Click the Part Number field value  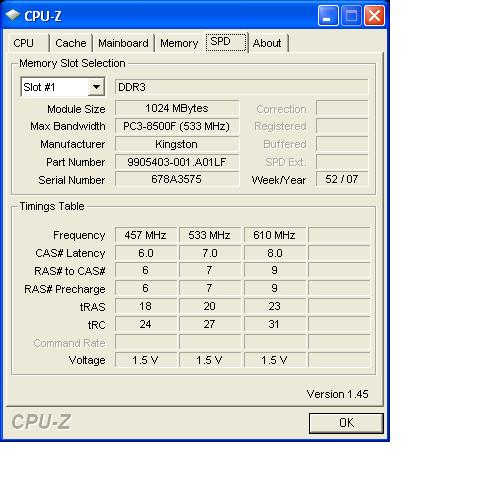point(177,162)
